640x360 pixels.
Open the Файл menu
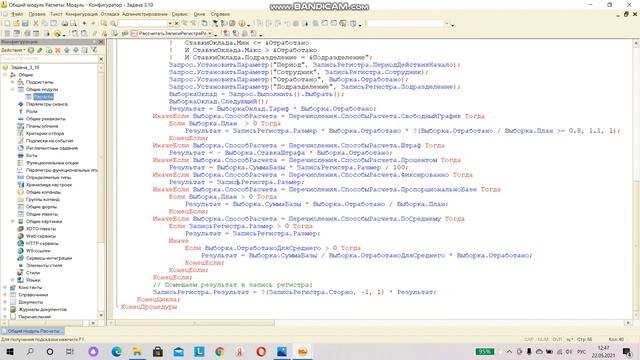pyautogui.click(x=17, y=14)
